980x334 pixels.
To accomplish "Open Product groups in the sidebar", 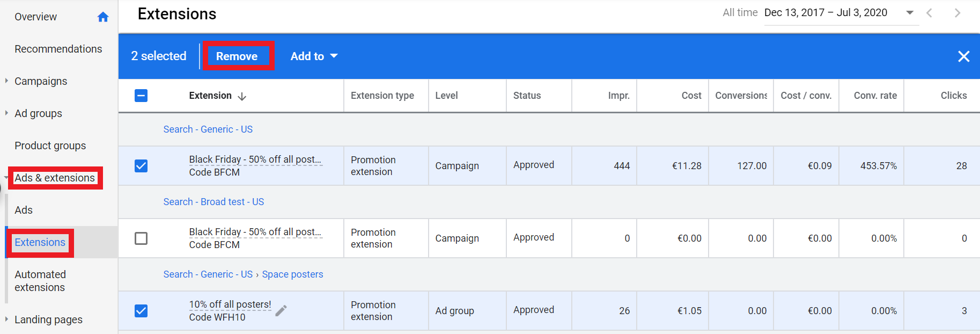I will 50,146.
